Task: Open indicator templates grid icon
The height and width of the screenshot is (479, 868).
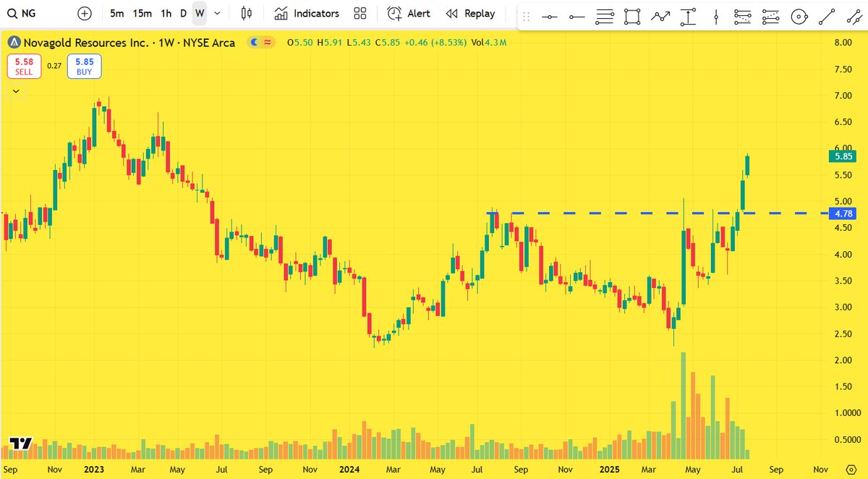Action: 360,13
